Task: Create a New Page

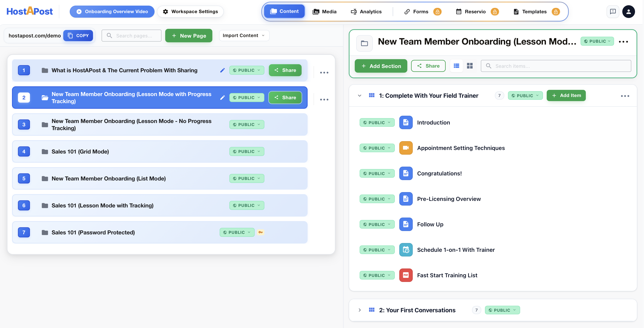Action: pyautogui.click(x=189, y=36)
